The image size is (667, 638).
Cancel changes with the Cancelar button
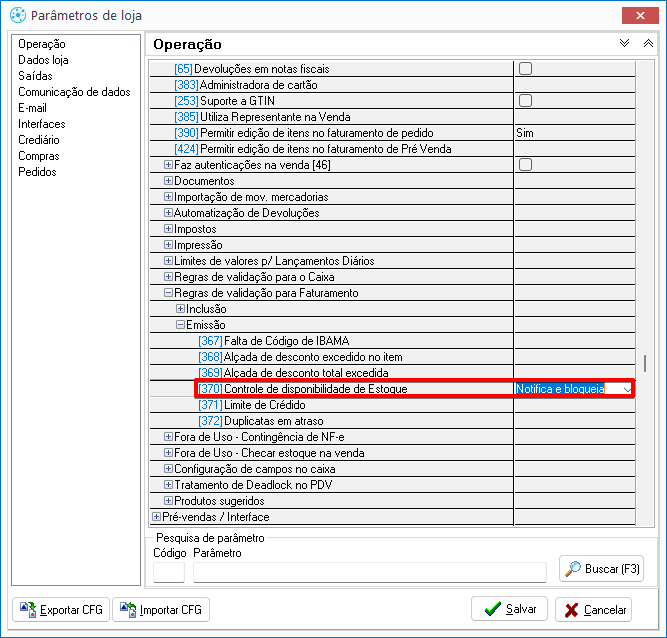click(593, 610)
